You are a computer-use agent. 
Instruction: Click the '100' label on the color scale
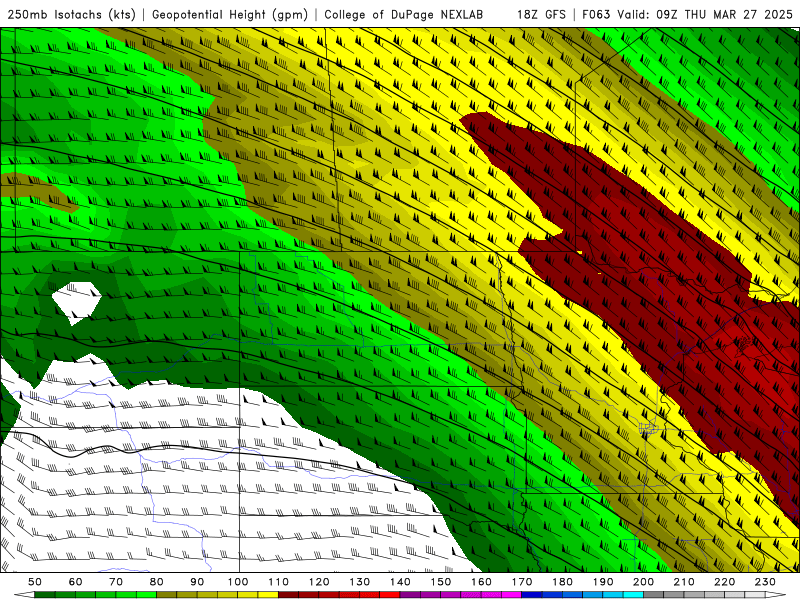(x=238, y=582)
